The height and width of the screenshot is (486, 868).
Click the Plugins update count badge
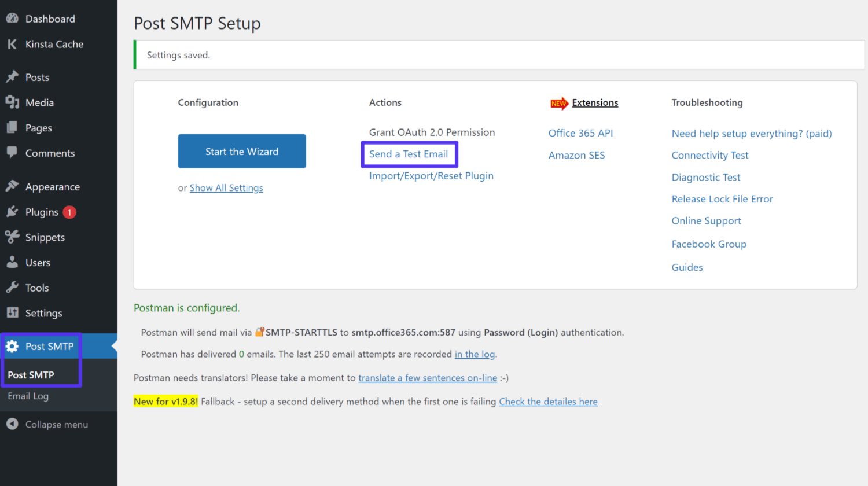(x=69, y=212)
